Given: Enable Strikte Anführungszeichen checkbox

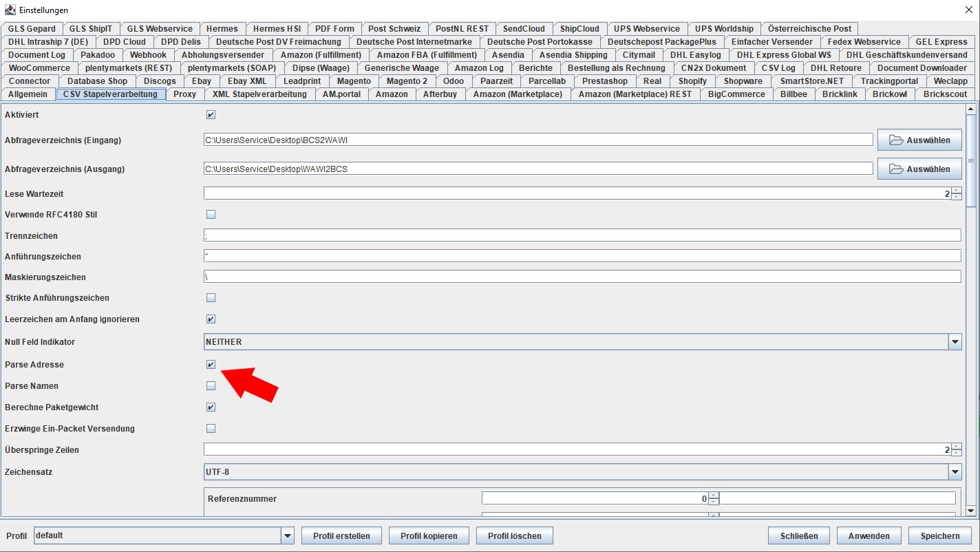Looking at the screenshot, I should click(x=211, y=298).
